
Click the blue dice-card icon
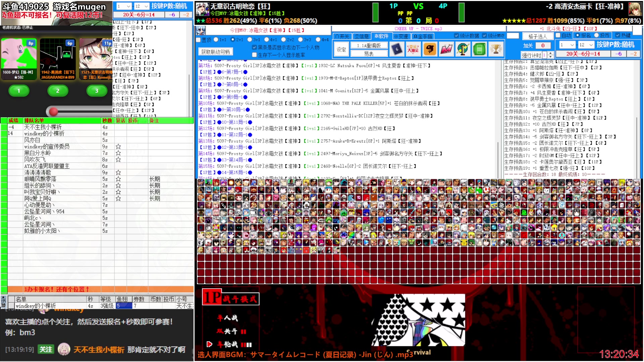click(397, 49)
